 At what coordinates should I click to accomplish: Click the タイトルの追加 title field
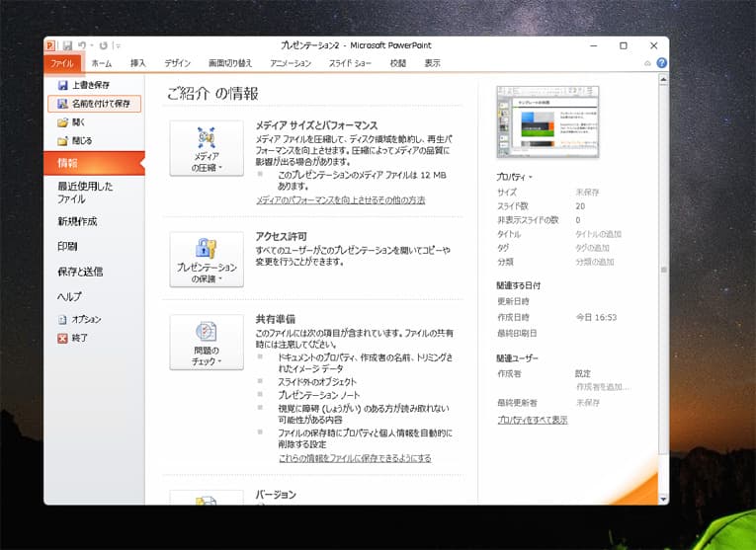[x=599, y=235]
